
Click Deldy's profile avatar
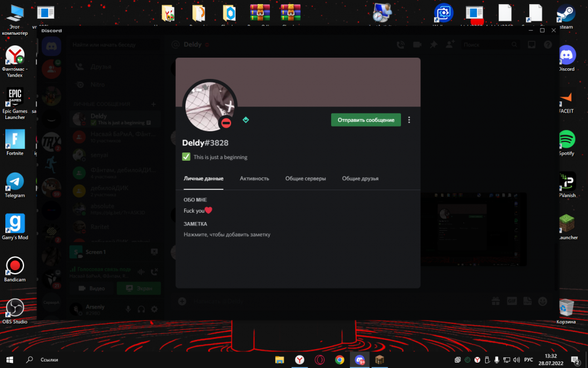click(209, 106)
